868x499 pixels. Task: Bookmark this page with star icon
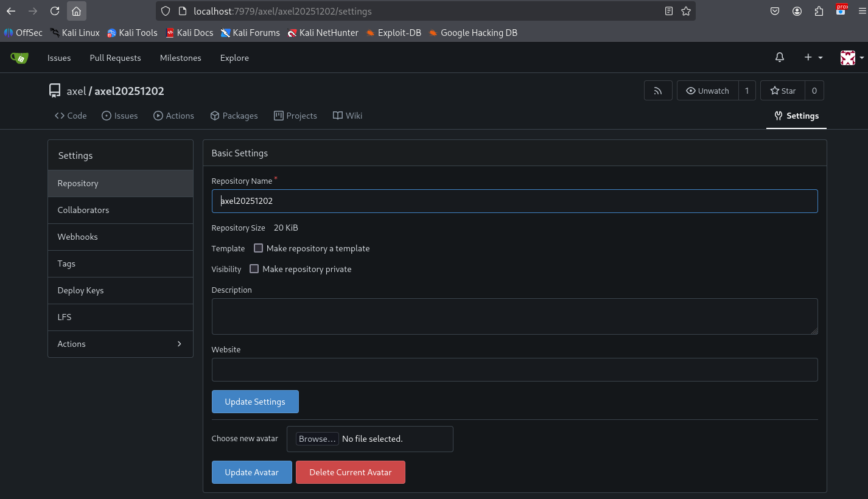tap(686, 11)
